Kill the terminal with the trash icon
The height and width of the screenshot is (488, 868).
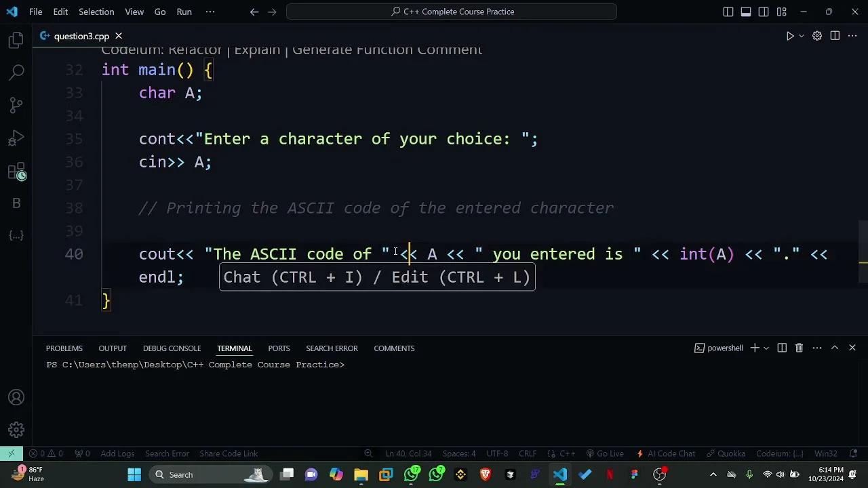point(799,348)
